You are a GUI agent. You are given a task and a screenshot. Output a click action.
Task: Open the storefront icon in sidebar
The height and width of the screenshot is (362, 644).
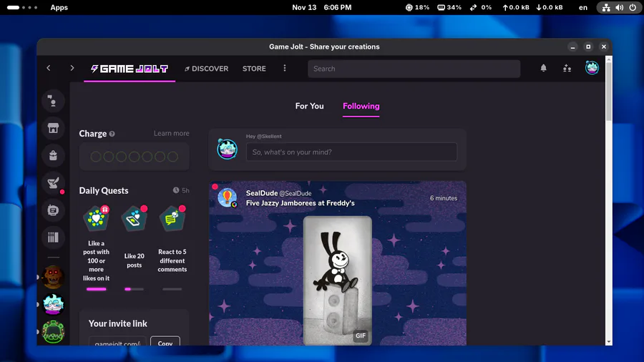[x=53, y=128]
